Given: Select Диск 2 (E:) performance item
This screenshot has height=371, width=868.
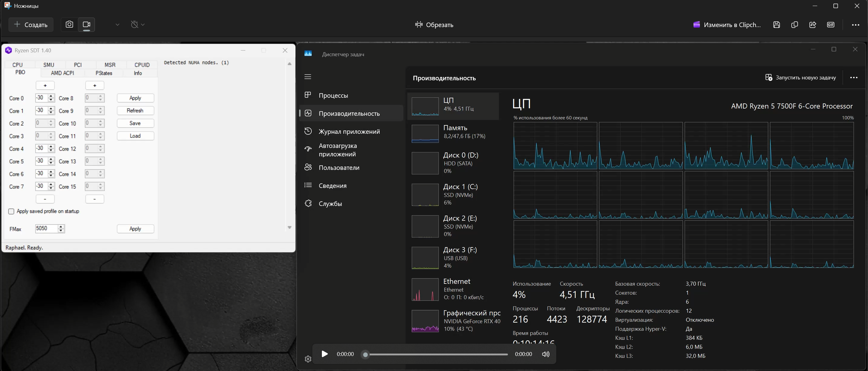Looking at the screenshot, I should pos(453,226).
